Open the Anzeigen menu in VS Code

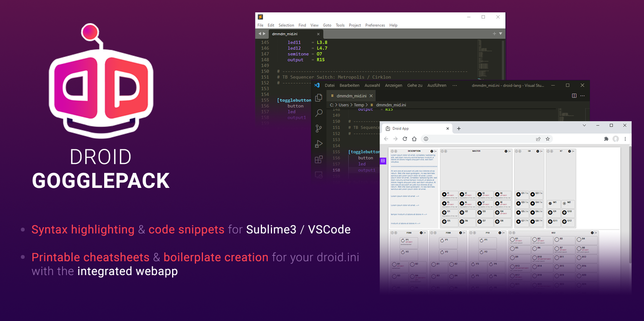(394, 85)
